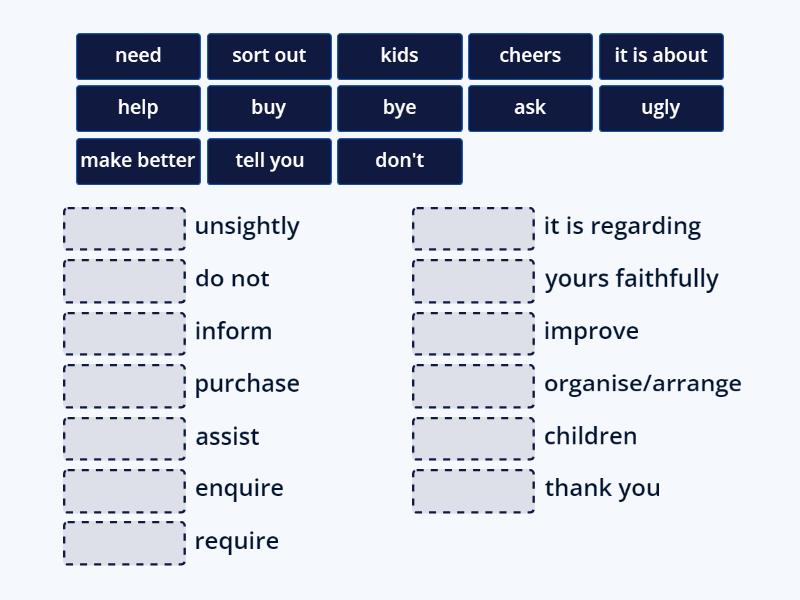This screenshot has height=600, width=800.
Task: Select the 'bye' word tile
Action: [400, 108]
